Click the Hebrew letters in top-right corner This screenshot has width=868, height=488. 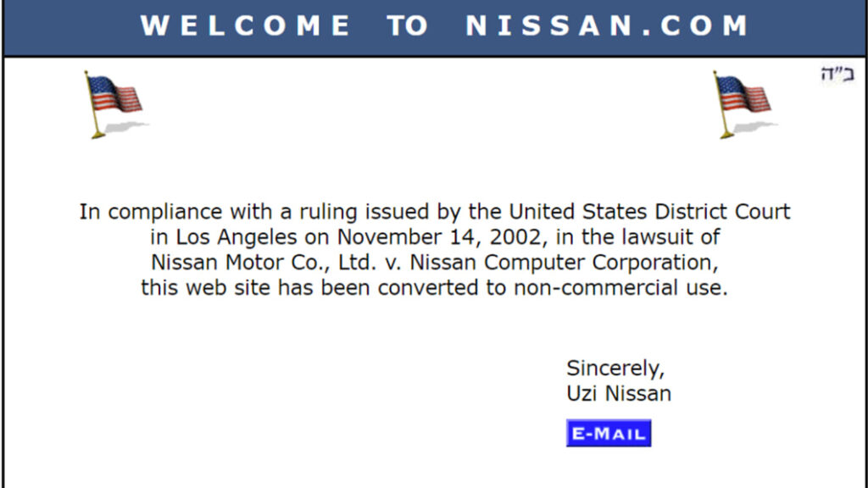pyautogui.click(x=837, y=75)
